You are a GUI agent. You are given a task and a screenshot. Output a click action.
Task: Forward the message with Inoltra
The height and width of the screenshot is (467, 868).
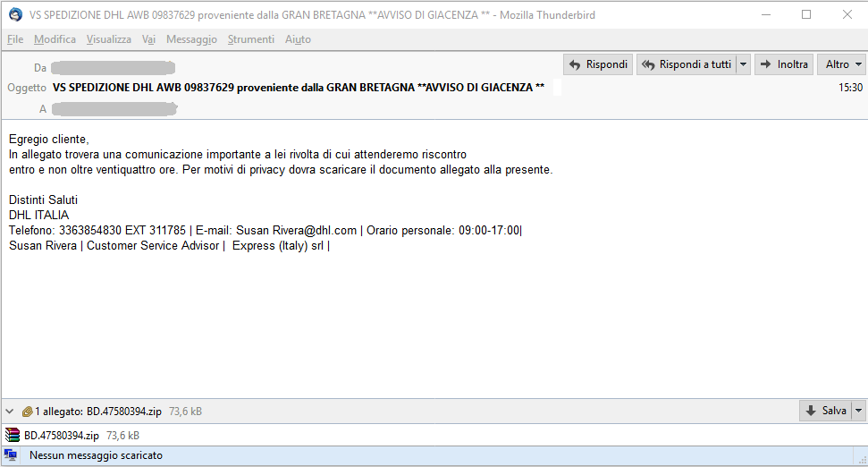(784, 64)
